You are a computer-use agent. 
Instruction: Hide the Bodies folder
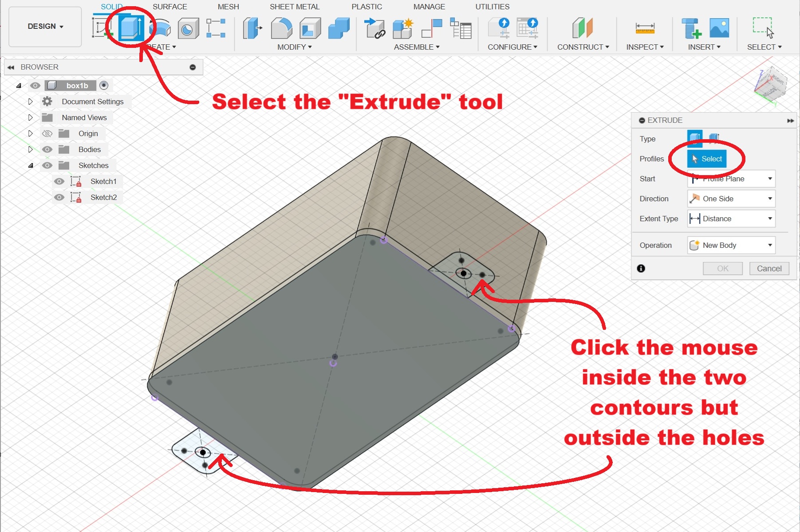47,149
